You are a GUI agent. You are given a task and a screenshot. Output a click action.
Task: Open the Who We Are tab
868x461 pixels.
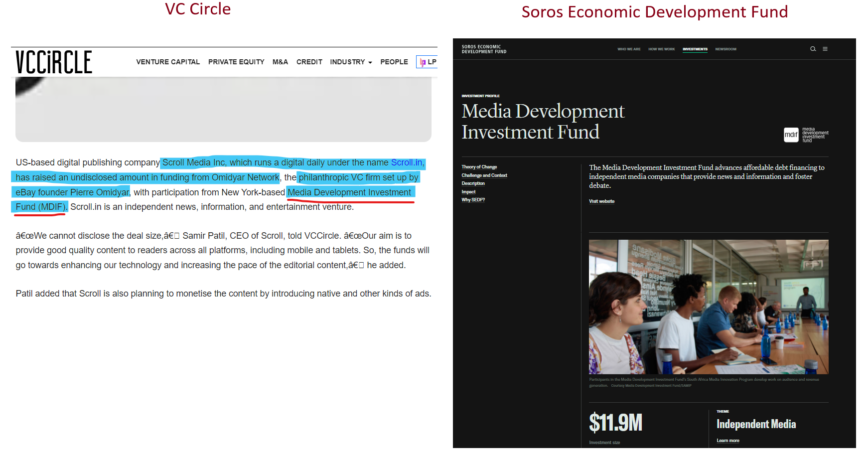[629, 49]
